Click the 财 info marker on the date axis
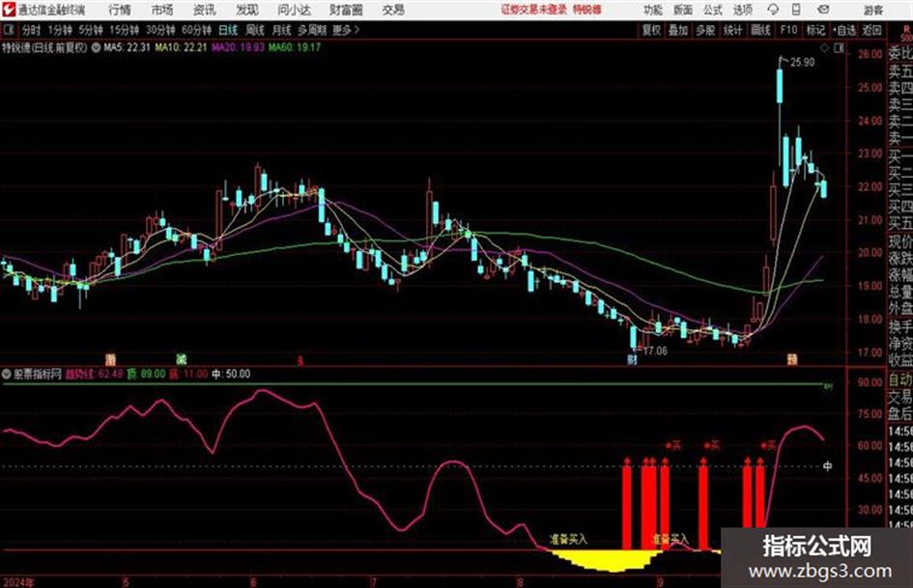The image size is (913, 588). point(633,360)
